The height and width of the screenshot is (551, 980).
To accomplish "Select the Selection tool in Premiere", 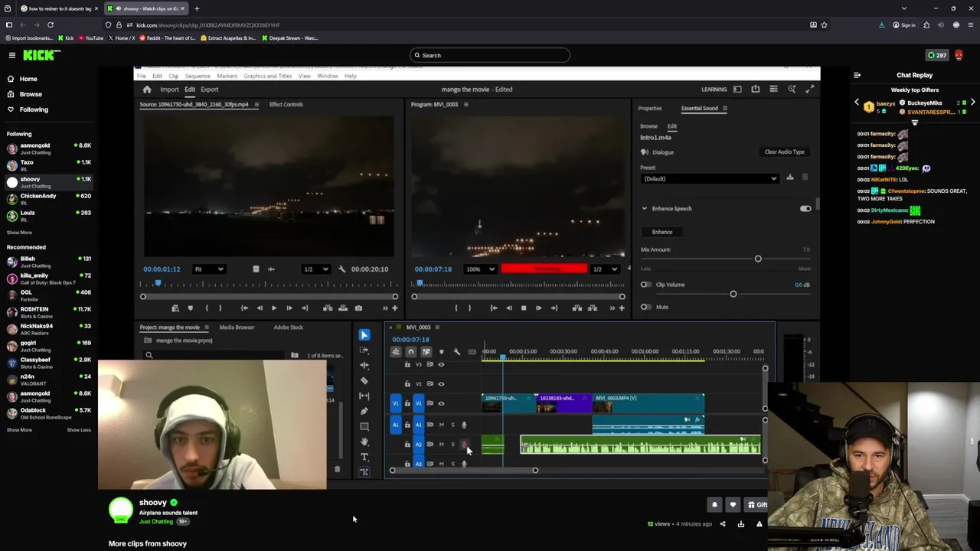I will (x=364, y=335).
